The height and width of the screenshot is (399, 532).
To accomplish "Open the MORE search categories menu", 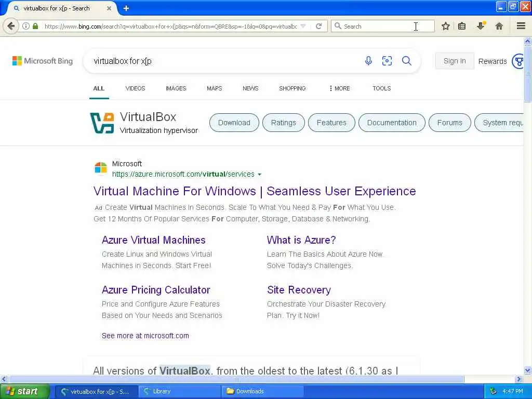I will 339,88.
